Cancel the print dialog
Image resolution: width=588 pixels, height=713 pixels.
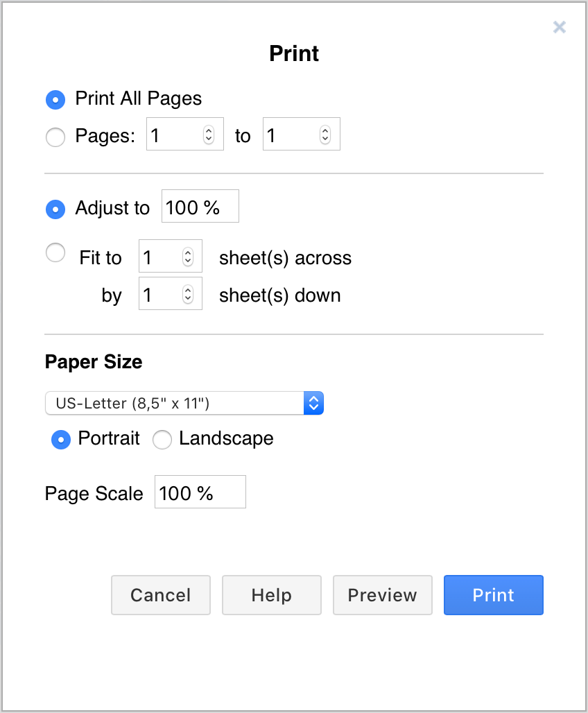pos(160,595)
